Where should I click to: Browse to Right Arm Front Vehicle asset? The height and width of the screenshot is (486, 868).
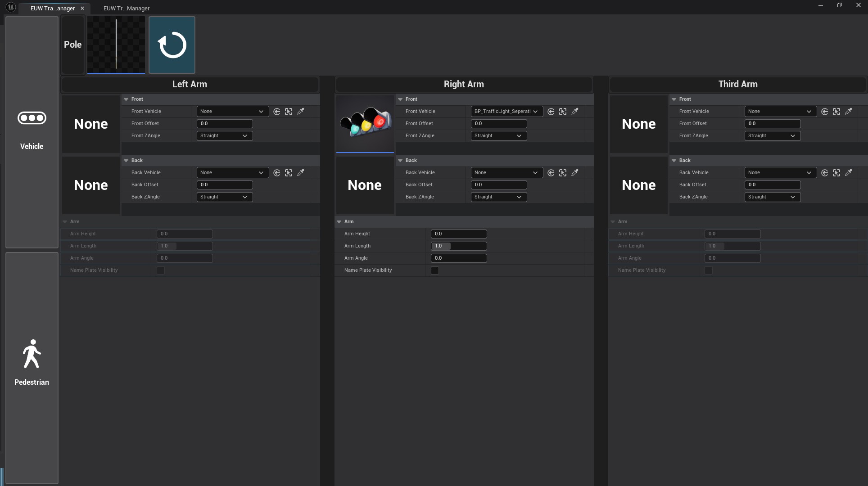[563, 112]
